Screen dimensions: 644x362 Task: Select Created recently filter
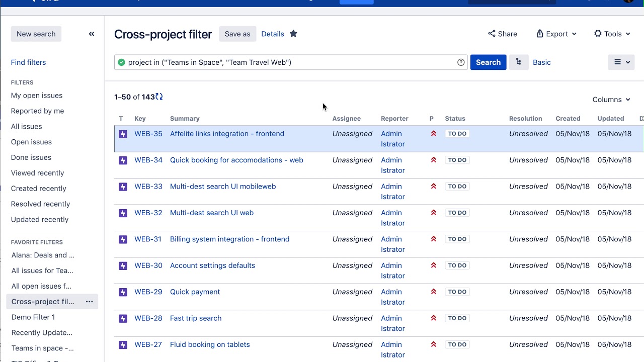point(39,189)
